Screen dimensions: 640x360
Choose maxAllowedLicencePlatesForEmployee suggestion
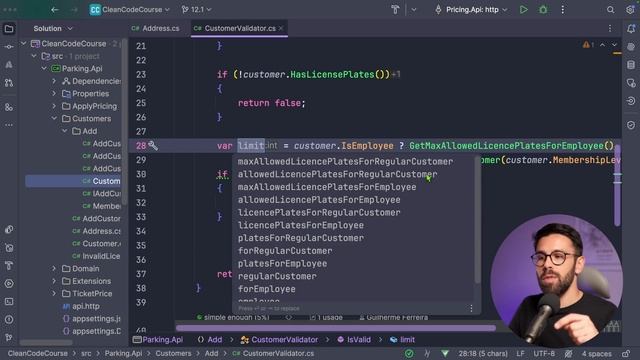(327, 187)
